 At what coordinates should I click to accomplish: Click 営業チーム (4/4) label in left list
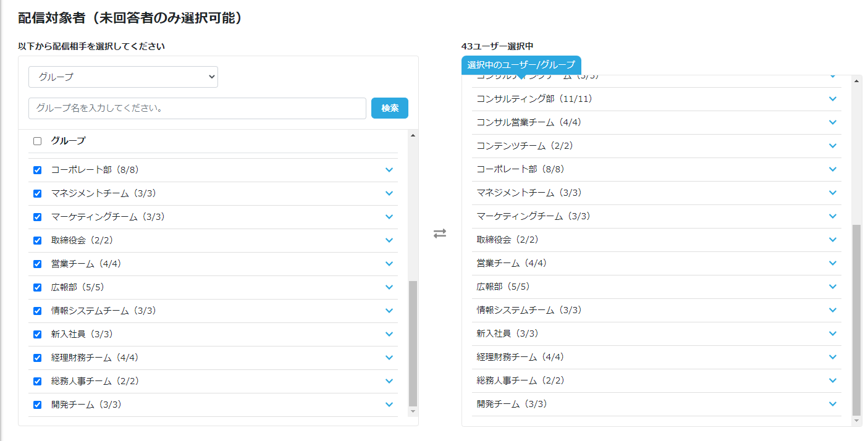pos(86,264)
